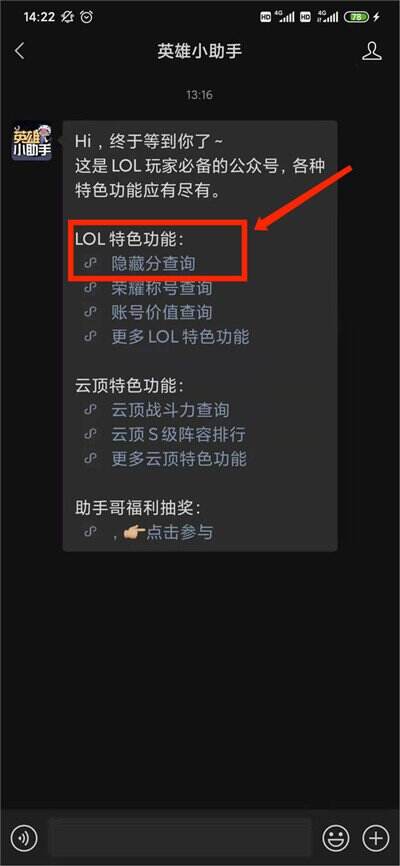The image size is (400, 866).
Task: Focus the message text input field
Action: 180,838
